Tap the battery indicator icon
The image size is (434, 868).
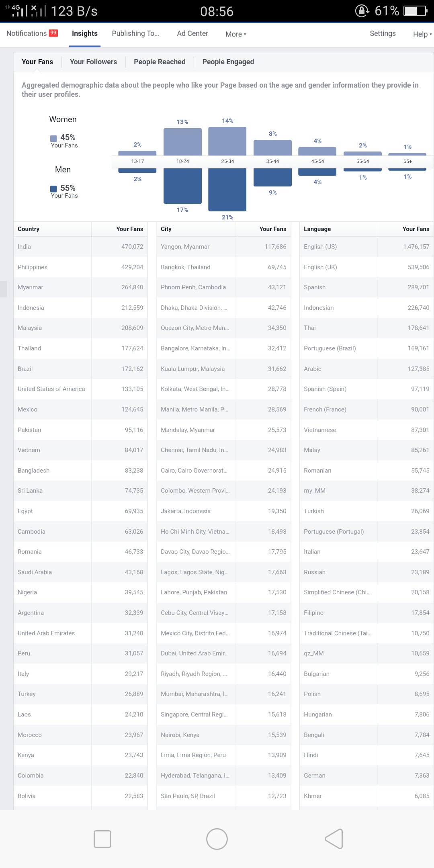(416, 11)
